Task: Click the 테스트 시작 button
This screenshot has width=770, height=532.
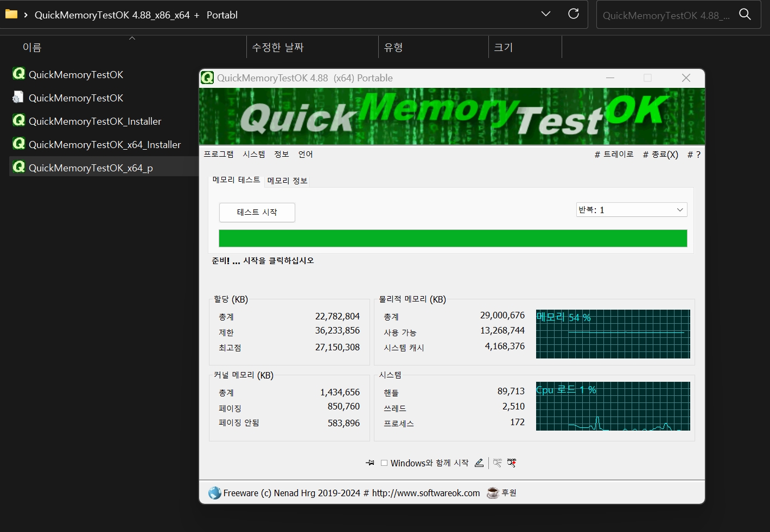Action: tap(257, 212)
